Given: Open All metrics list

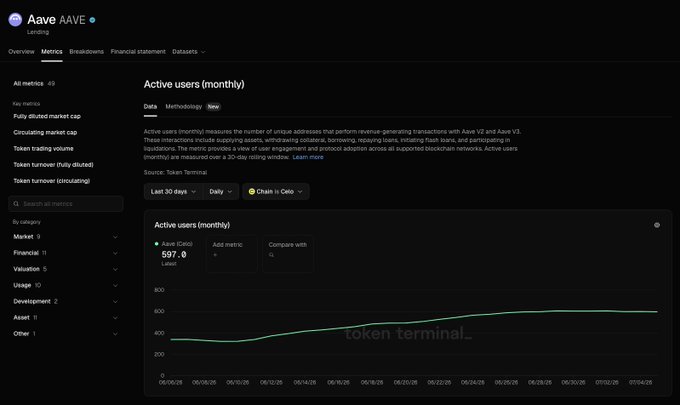Looking at the screenshot, I should pyautogui.click(x=34, y=84).
